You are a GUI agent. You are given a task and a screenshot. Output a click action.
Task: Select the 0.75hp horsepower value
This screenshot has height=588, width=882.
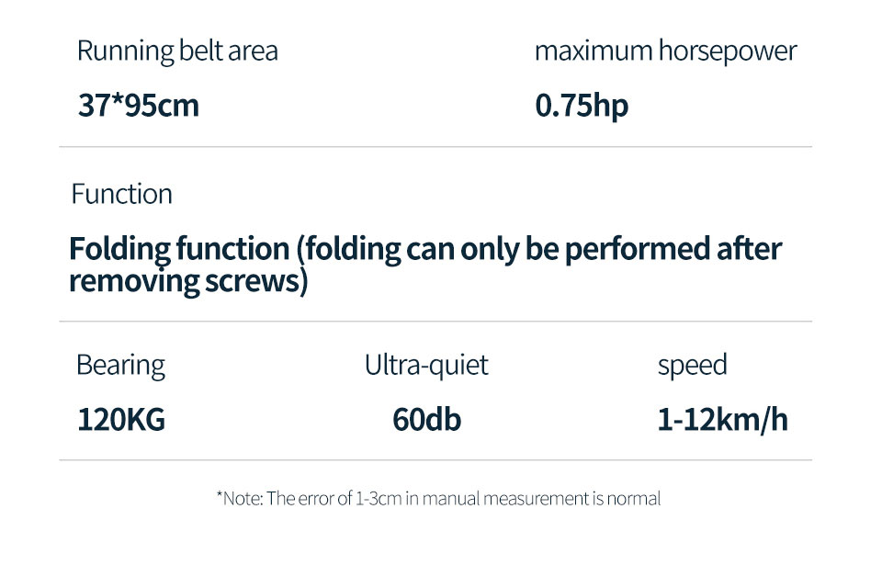point(582,106)
